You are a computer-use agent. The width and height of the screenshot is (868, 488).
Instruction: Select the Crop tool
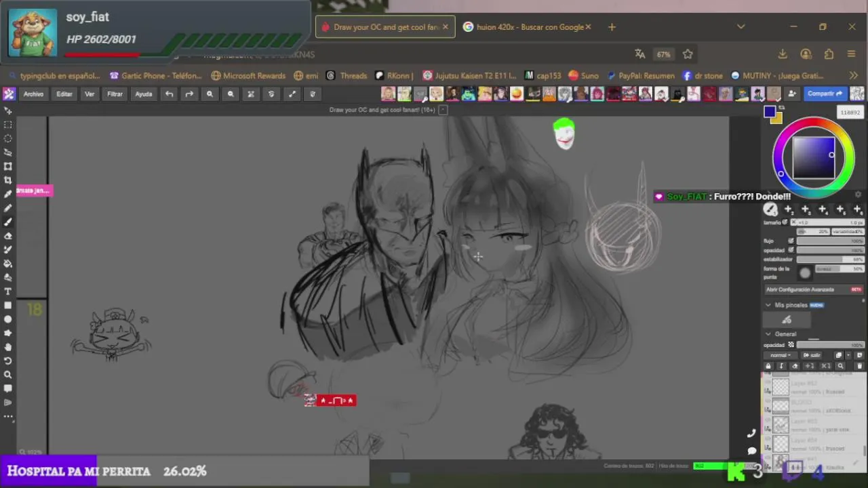point(8,180)
